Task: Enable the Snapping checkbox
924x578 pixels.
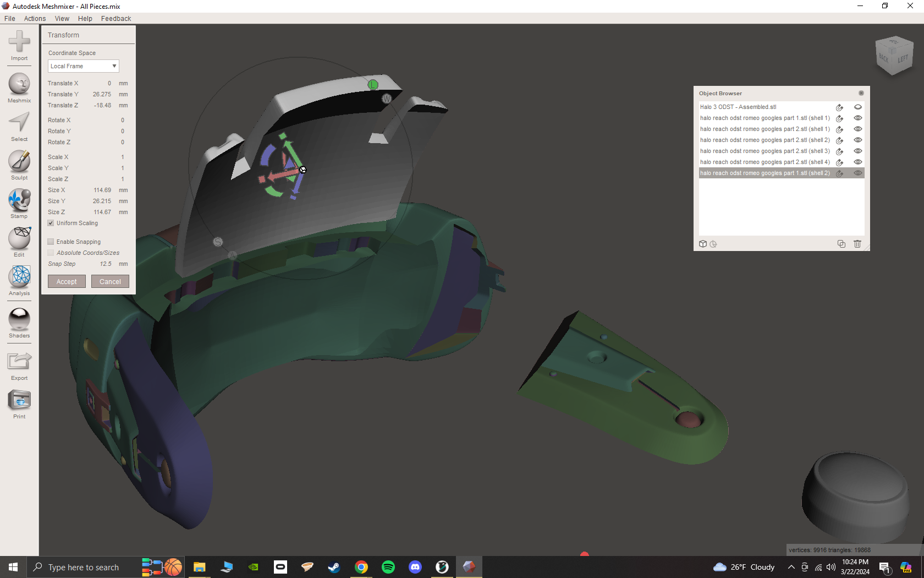Action: [x=51, y=242]
